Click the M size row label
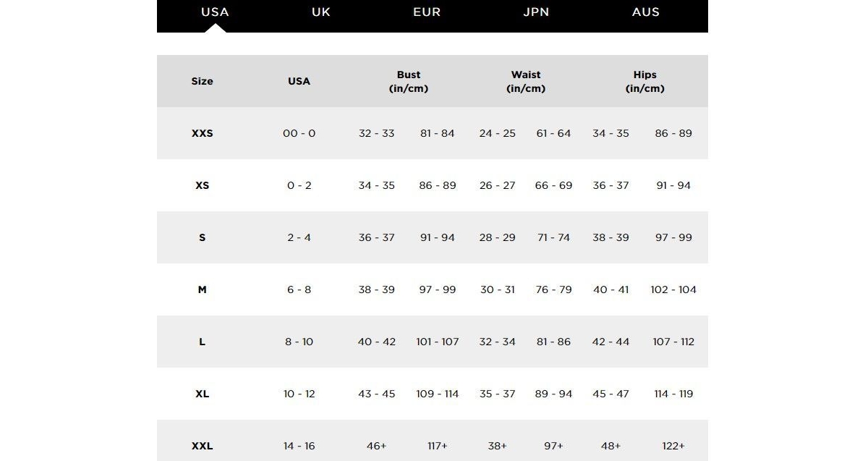Viewport: 868px width, 461px height. point(203,289)
